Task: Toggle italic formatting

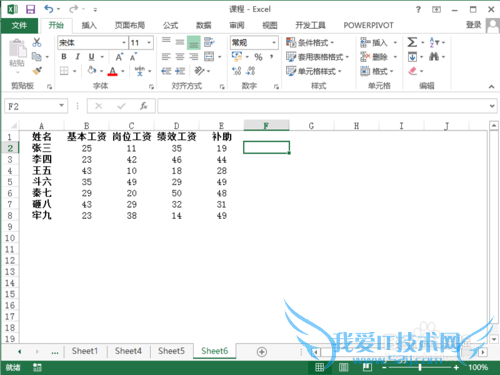Action: 78,57
